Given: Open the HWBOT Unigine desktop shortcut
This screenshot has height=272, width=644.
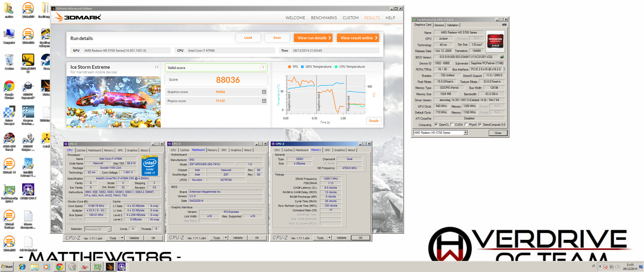Looking at the screenshot, I should pyautogui.click(x=28, y=142).
